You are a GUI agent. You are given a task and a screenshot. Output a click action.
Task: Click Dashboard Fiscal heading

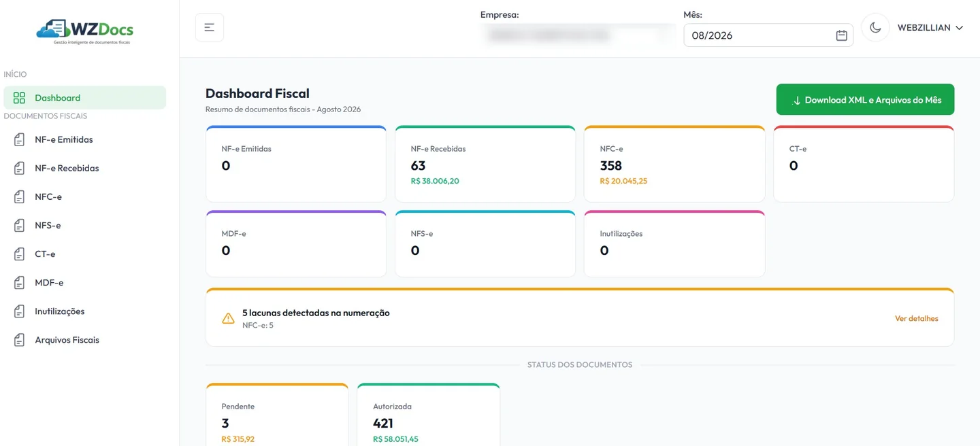tap(257, 93)
